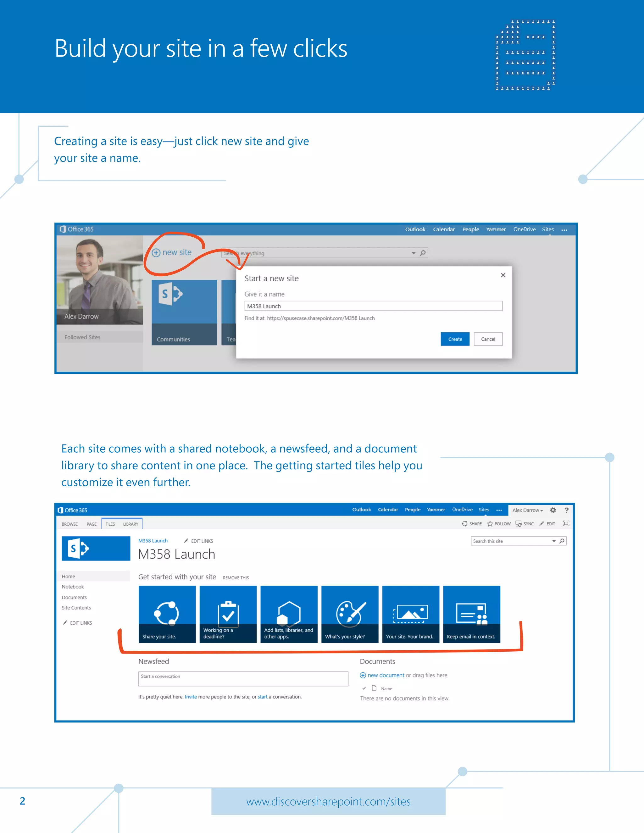The image size is (644, 833).
Task: Expand the 'Search this site' scope dropdown arrow
Action: (x=554, y=541)
